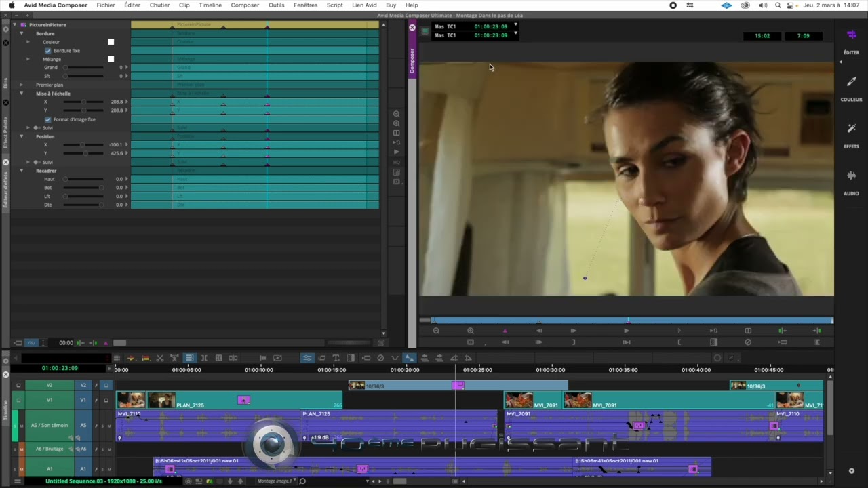868x488 pixels.
Task: Click the pink add keyframe triangle under monitor
Action: [505, 331]
